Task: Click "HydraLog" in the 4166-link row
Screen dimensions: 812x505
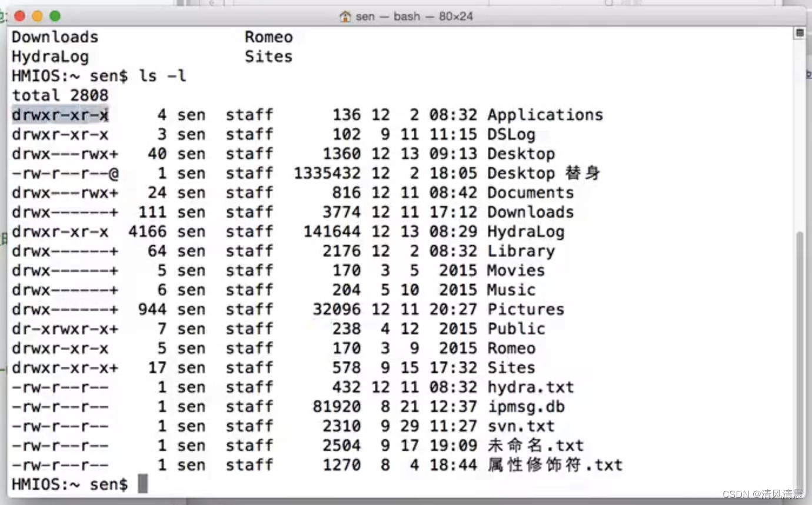Action: [x=525, y=231]
